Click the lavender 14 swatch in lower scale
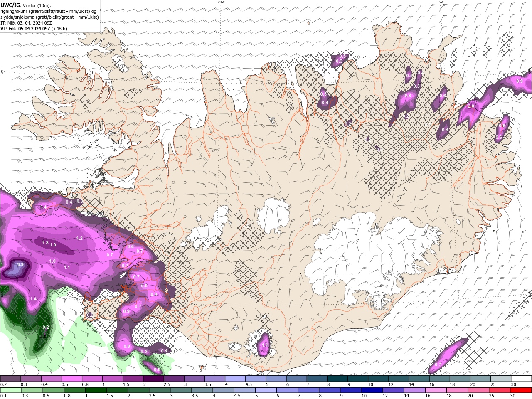 414,390
